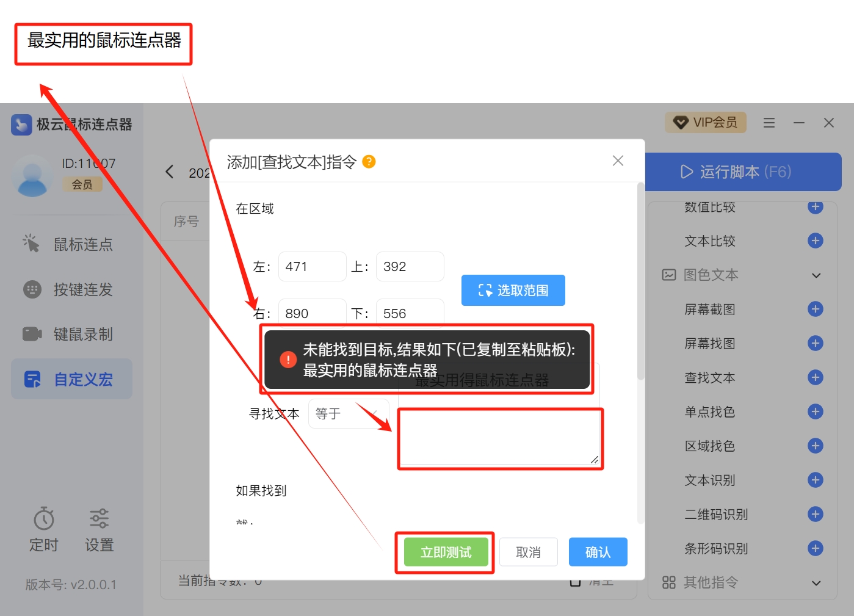Close the 添加[查找文本]指令 dialog
The width and height of the screenshot is (854, 616).
[x=618, y=161]
